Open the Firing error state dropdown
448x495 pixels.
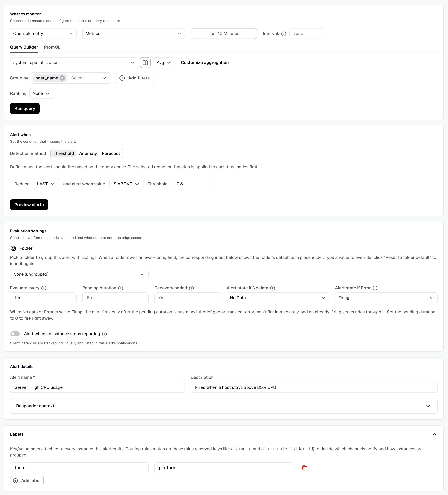click(x=386, y=298)
